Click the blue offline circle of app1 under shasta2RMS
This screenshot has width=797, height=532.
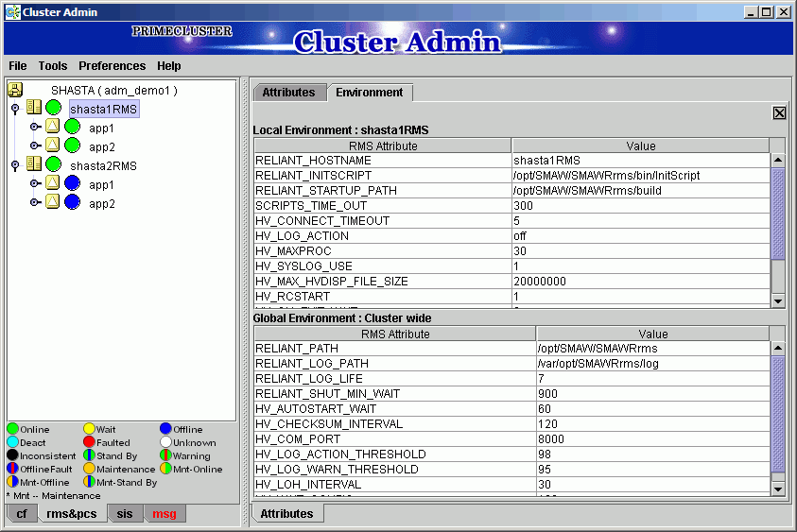click(72, 183)
